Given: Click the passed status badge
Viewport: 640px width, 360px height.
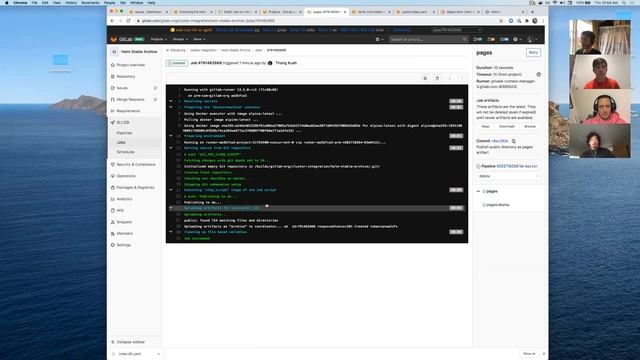Looking at the screenshot, I should (176, 63).
